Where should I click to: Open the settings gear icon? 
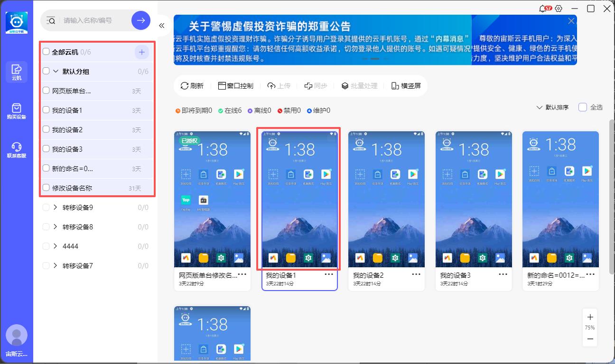[559, 9]
